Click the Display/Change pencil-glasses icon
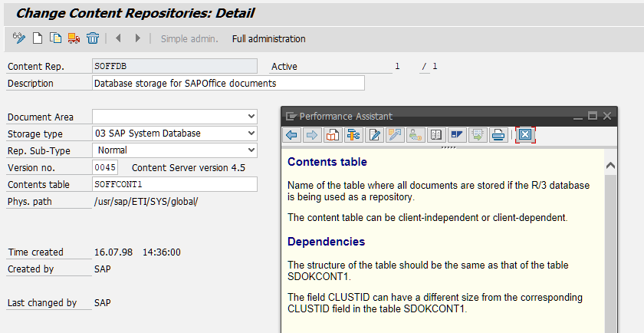The image size is (644, 333). (19, 38)
